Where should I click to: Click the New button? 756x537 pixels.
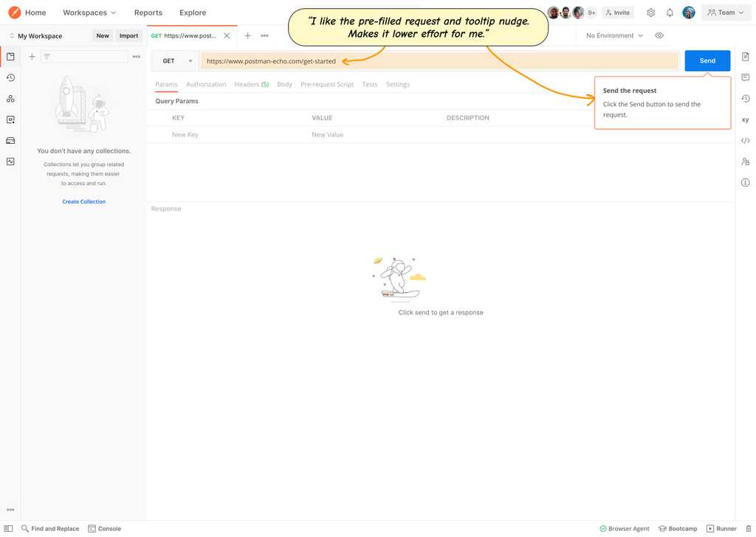(103, 35)
